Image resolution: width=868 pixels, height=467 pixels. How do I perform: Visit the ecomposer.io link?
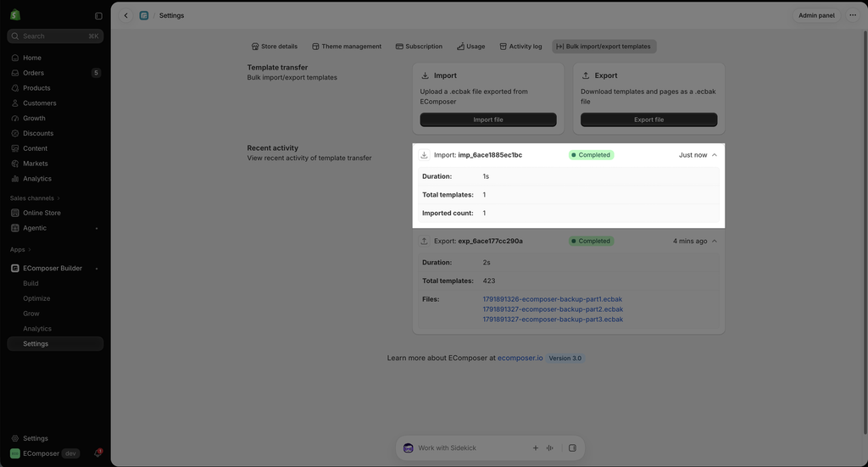(520, 358)
